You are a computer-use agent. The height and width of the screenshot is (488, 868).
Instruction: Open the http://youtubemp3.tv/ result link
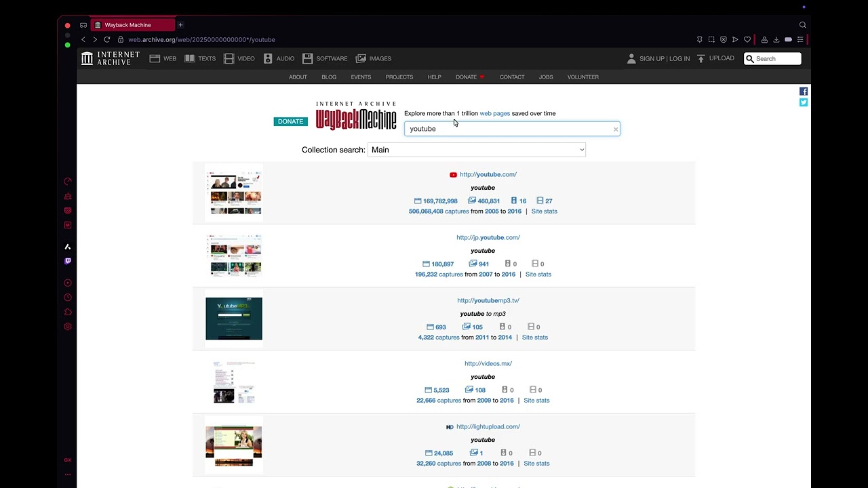pyautogui.click(x=488, y=300)
